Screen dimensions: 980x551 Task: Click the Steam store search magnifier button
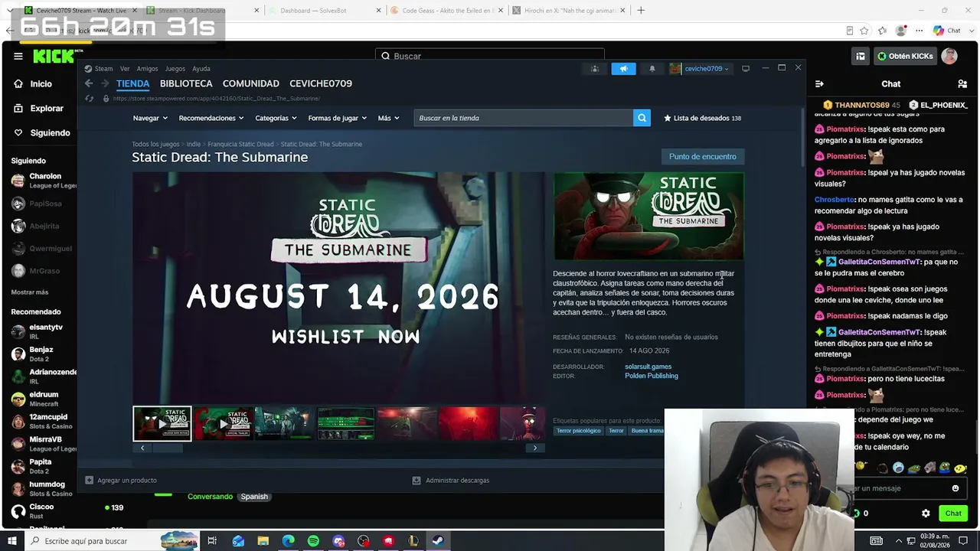[642, 118]
